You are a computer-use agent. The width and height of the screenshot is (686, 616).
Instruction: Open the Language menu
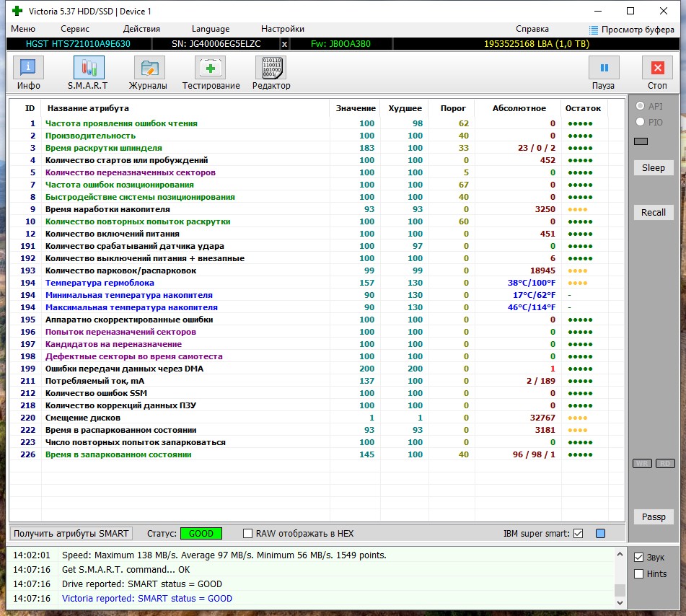(x=211, y=29)
